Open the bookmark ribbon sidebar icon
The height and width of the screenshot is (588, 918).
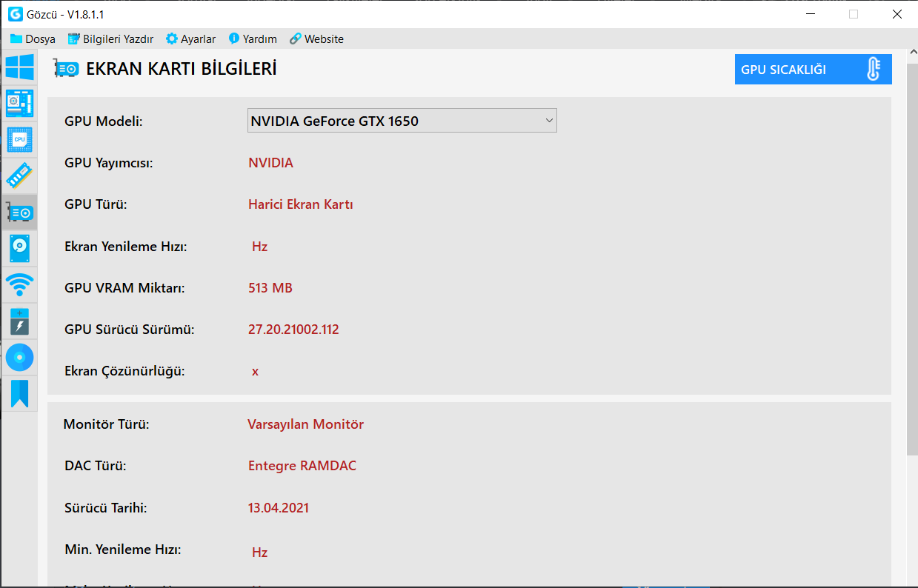19,394
